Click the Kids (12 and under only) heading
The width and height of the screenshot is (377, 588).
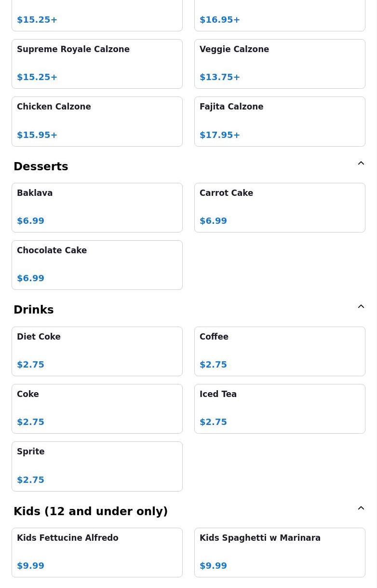[91, 511]
